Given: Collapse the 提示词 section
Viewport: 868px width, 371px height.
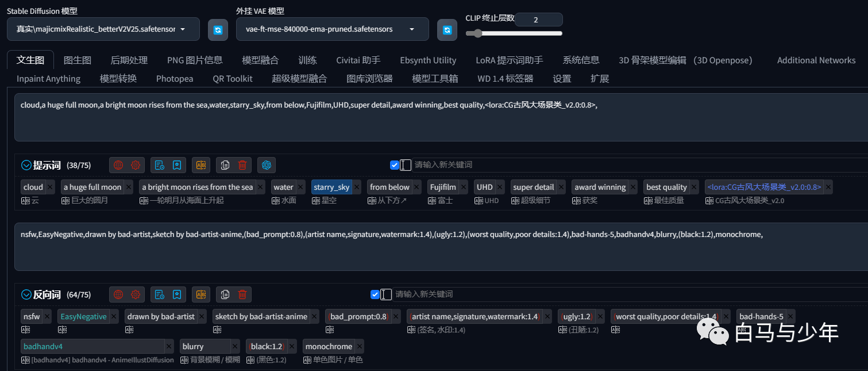Looking at the screenshot, I should click(x=26, y=165).
